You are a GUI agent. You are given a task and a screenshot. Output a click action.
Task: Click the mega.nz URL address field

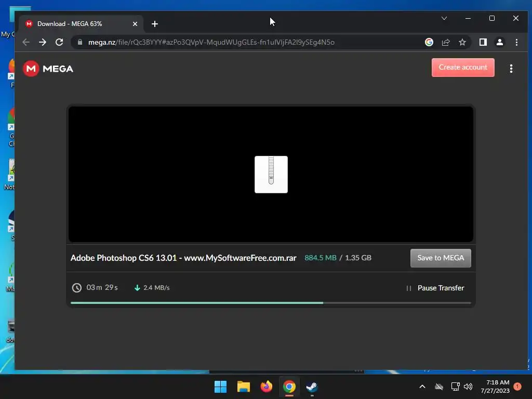tap(211, 42)
